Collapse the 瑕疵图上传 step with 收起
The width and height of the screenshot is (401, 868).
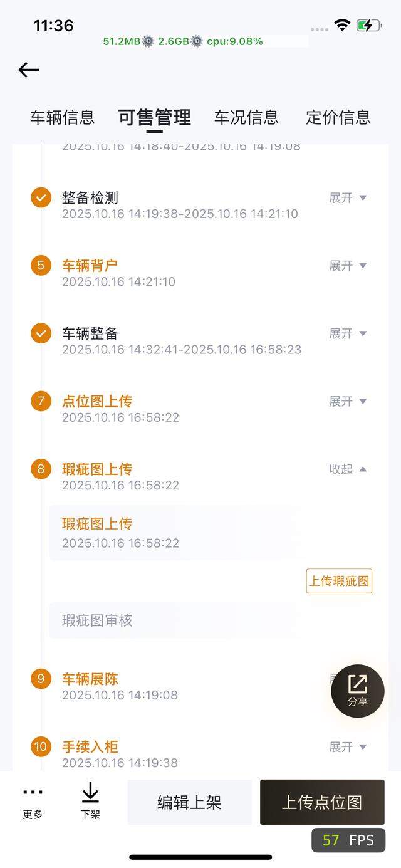coord(348,469)
